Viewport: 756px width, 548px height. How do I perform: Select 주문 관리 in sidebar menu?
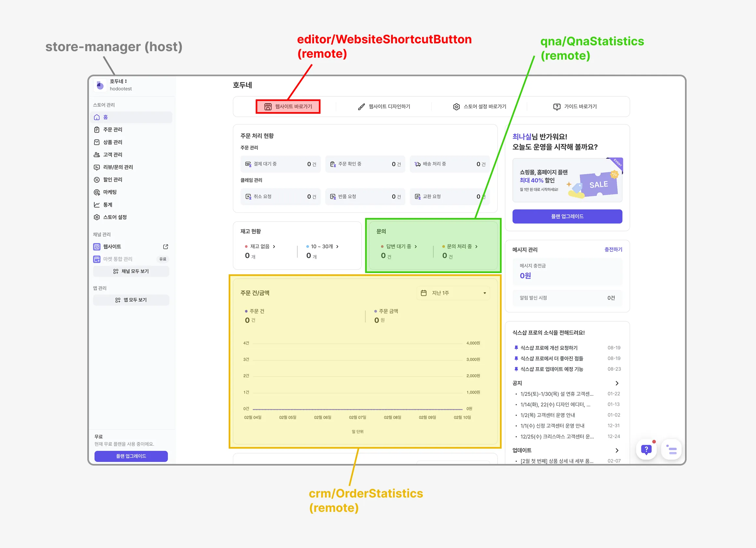point(113,130)
